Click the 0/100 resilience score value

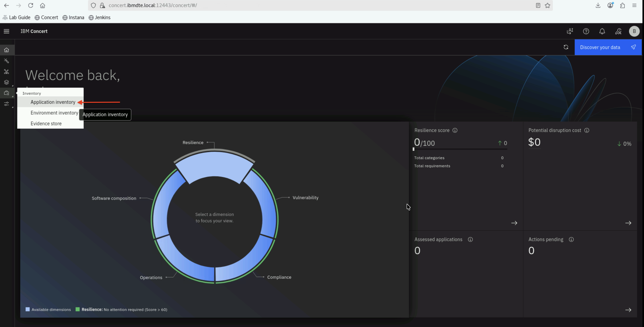point(424,142)
